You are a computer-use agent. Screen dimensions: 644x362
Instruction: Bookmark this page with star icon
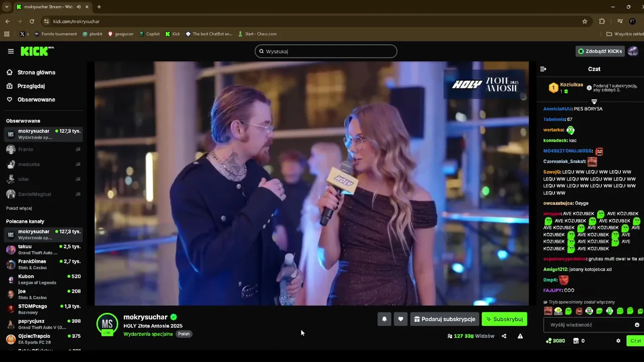coord(585,22)
